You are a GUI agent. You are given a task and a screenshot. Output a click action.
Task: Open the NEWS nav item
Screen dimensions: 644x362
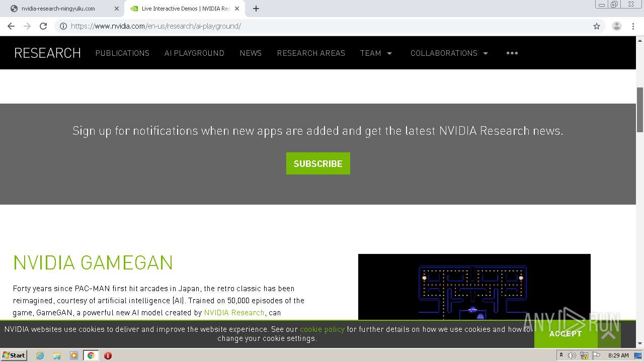(x=251, y=53)
